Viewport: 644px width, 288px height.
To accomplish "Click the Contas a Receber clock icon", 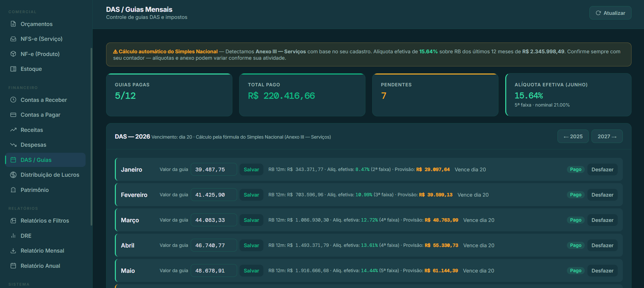I will tap(13, 100).
